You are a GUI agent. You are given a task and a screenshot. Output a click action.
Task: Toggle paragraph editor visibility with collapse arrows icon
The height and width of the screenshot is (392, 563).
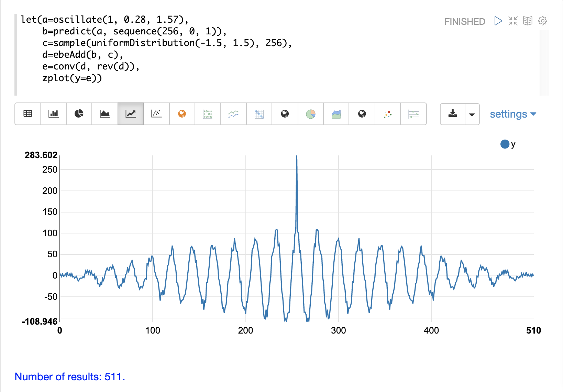click(x=513, y=21)
